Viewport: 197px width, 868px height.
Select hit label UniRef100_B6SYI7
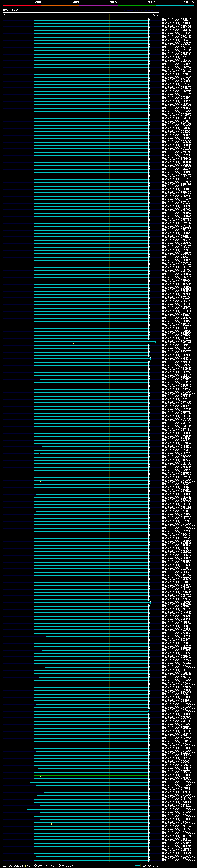[177, 47]
